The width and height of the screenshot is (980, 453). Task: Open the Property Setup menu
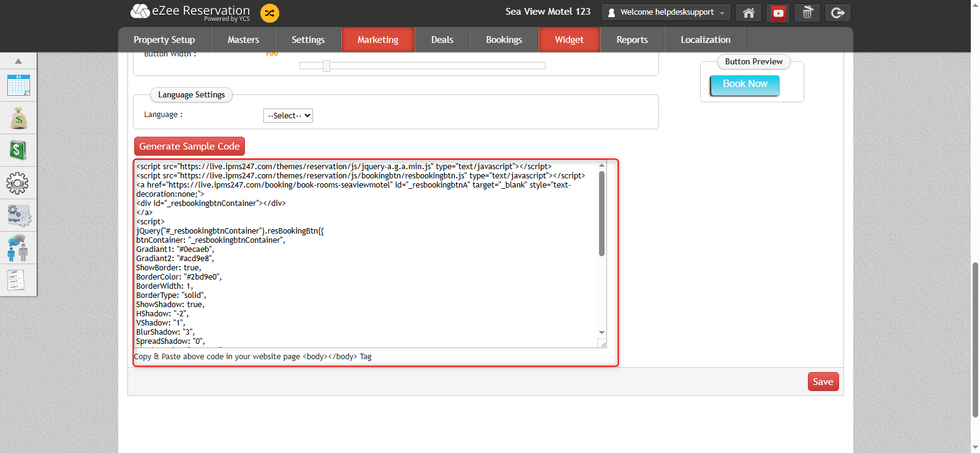point(164,40)
